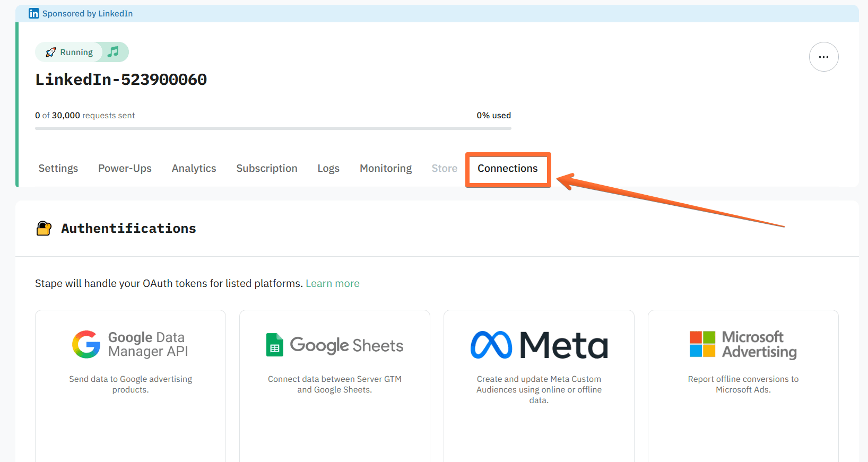Open the Subscription tab
Screen dimensions: 868x462
point(267,168)
